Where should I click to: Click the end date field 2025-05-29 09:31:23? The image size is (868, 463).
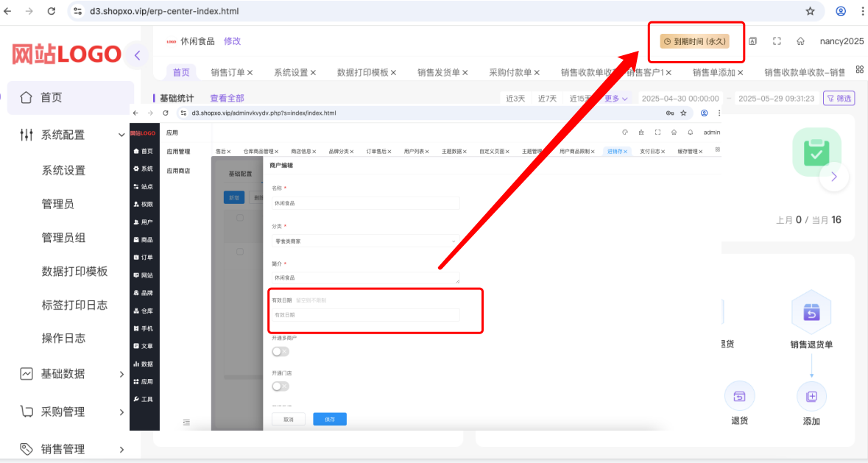[776, 99]
